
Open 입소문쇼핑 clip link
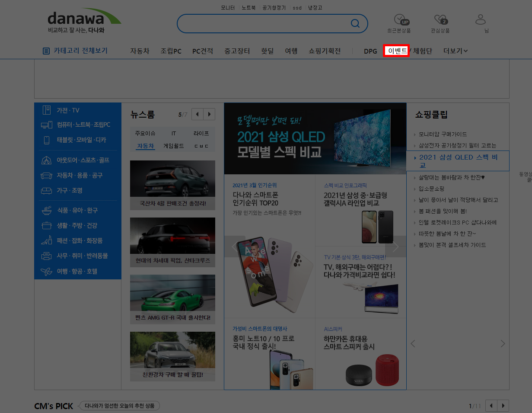click(431, 189)
